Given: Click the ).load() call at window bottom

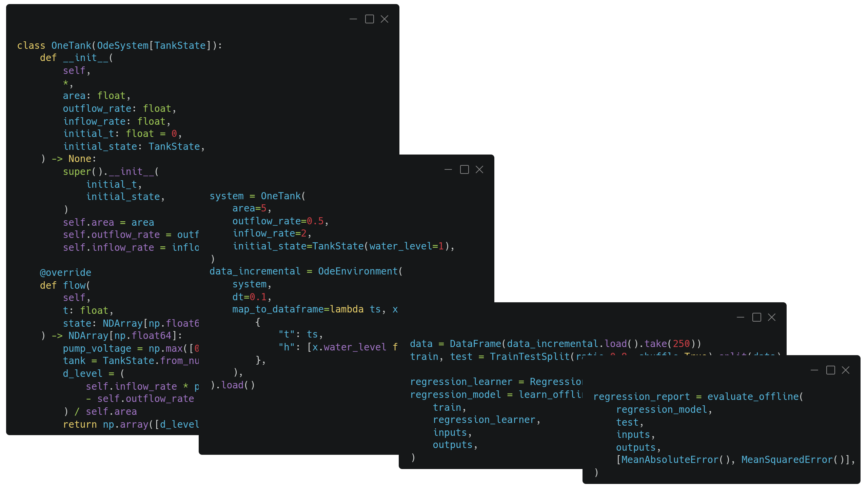Looking at the screenshot, I should pyautogui.click(x=232, y=385).
